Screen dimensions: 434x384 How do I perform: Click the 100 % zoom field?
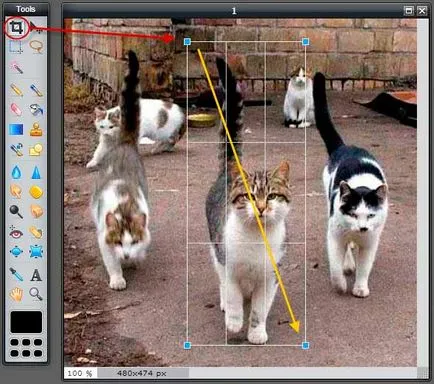coord(80,373)
